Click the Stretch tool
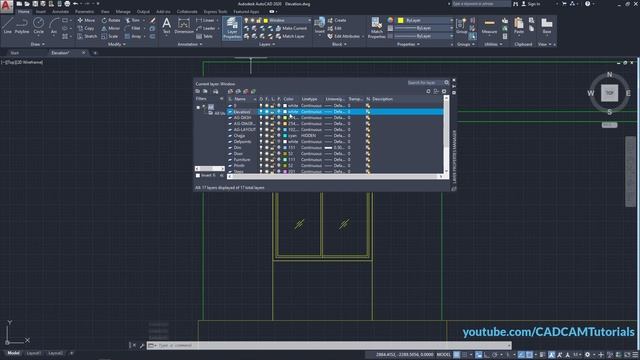640x360 pixels. click(x=87, y=36)
